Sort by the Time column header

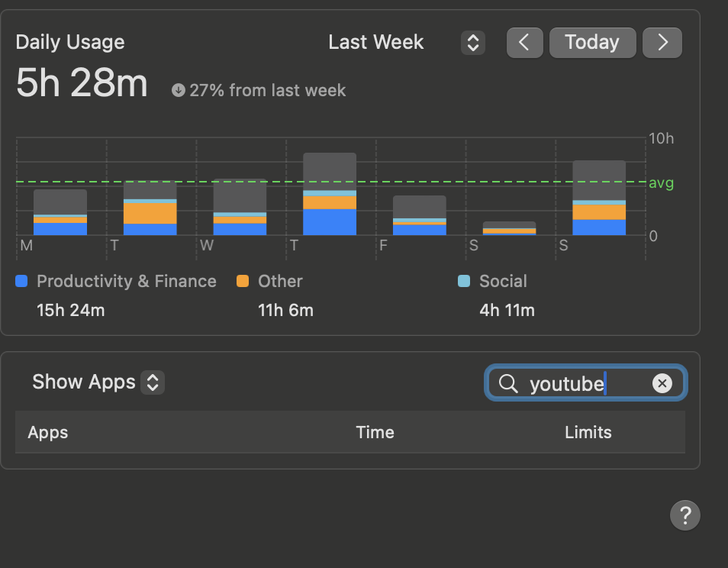[x=375, y=432]
